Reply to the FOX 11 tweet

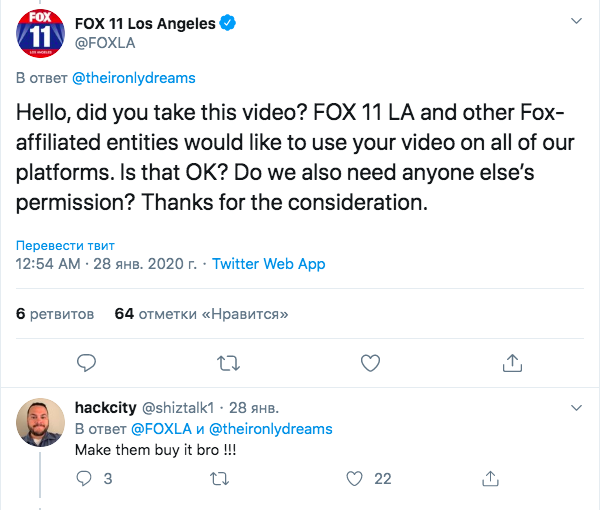tap(87, 361)
